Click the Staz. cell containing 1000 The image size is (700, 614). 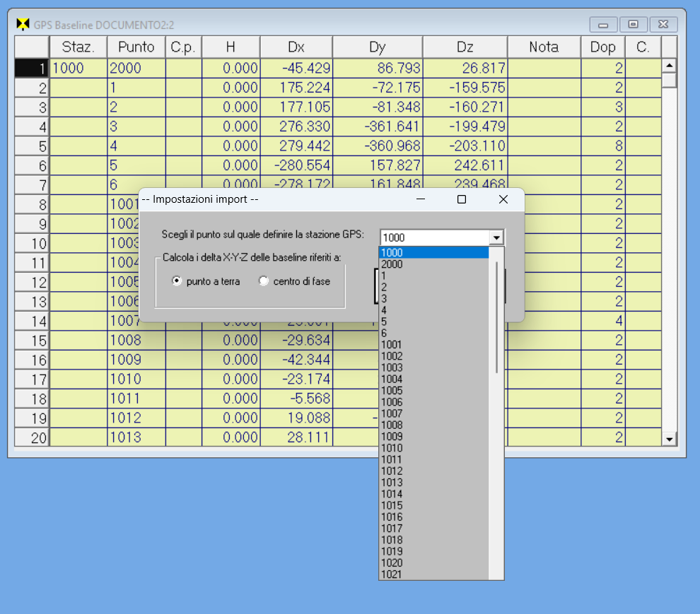[x=78, y=69]
